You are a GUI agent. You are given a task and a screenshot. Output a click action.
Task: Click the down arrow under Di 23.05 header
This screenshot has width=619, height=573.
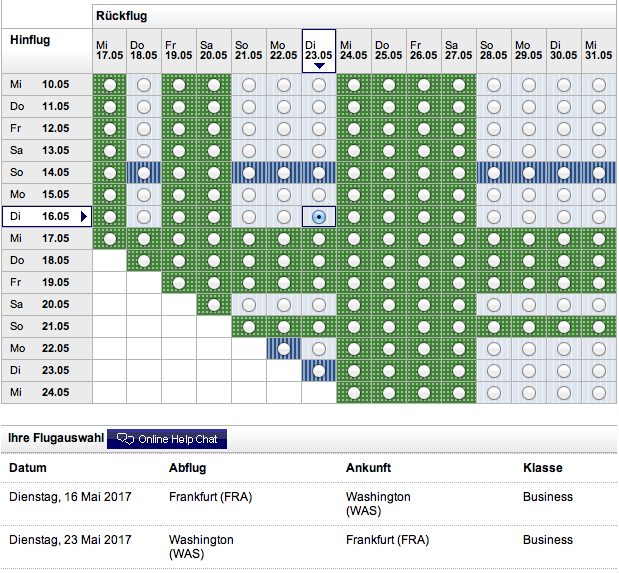point(319,67)
